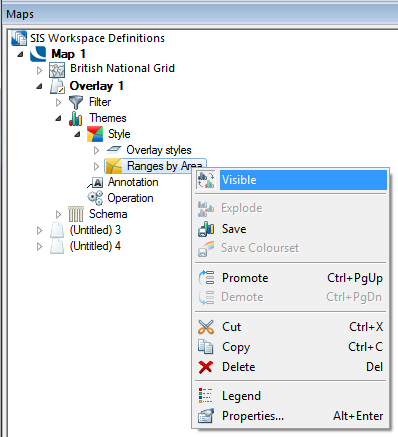The height and width of the screenshot is (437, 398).
Task: Click the SIS Workspace Definitions icon
Action: [19, 38]
